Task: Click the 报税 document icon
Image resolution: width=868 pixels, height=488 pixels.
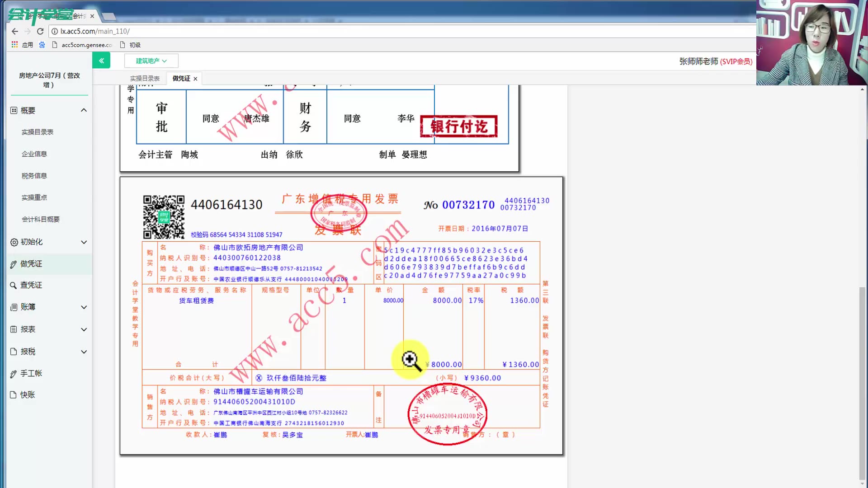Action: click(x=14, y=352)
